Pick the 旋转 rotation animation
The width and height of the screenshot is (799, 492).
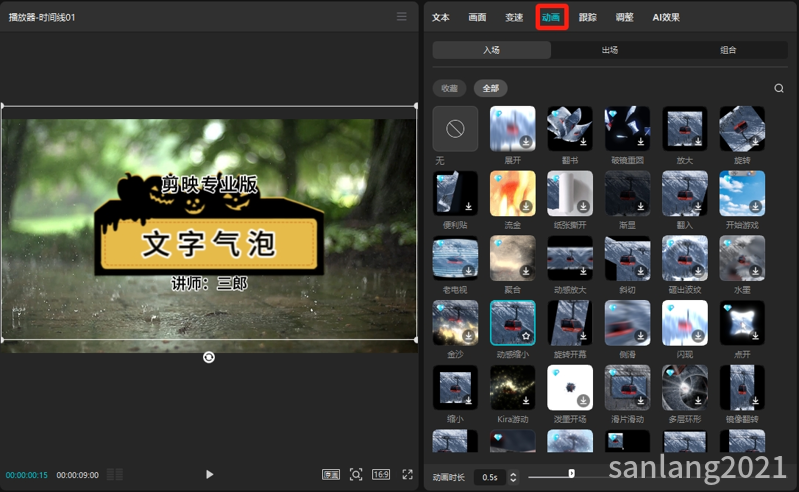tap(742, 129)
